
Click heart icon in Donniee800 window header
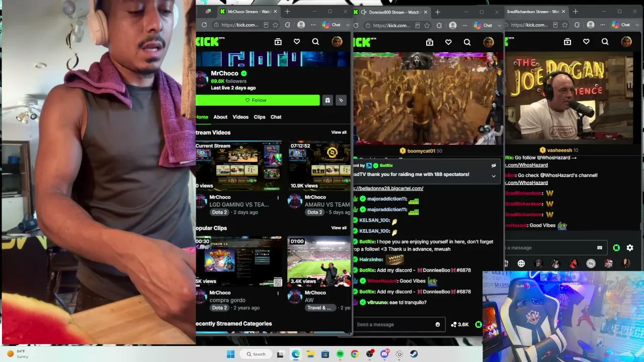coord(448,42)
